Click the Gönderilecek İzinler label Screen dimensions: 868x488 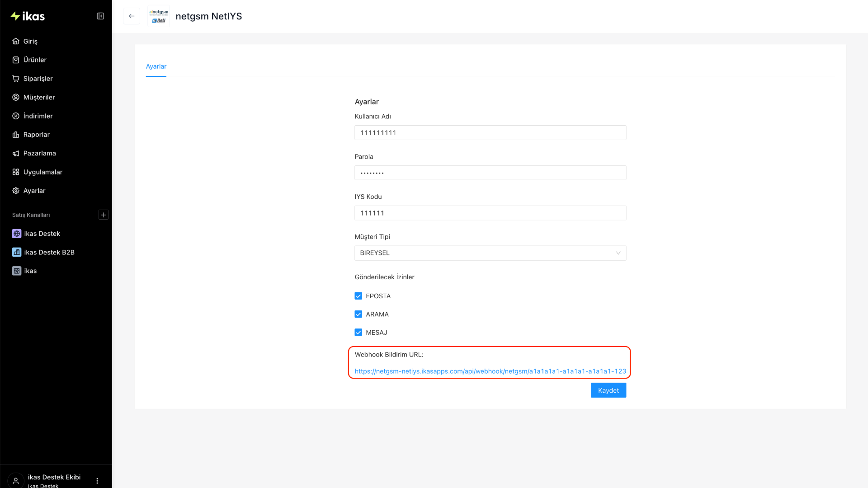click(385, 277)
